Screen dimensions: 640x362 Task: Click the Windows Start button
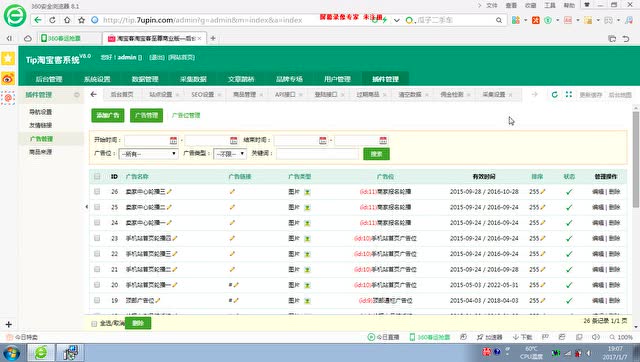(11, 353)
